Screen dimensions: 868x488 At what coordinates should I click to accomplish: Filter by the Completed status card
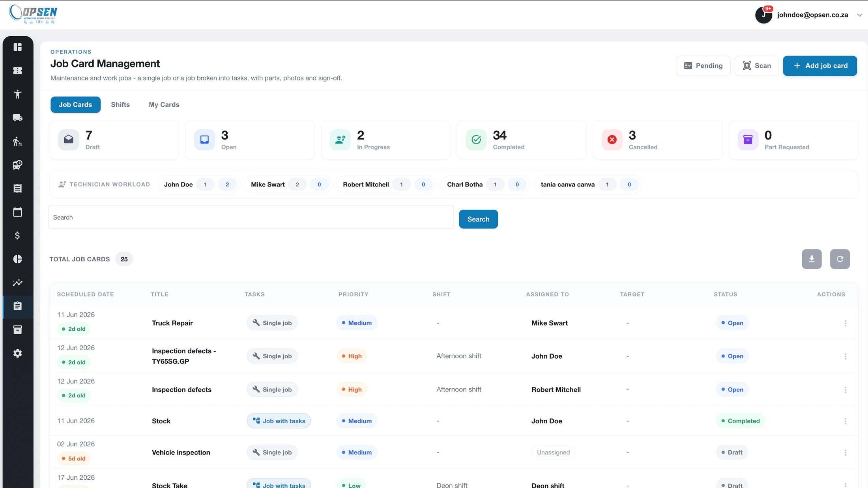[x=522, y=140]
